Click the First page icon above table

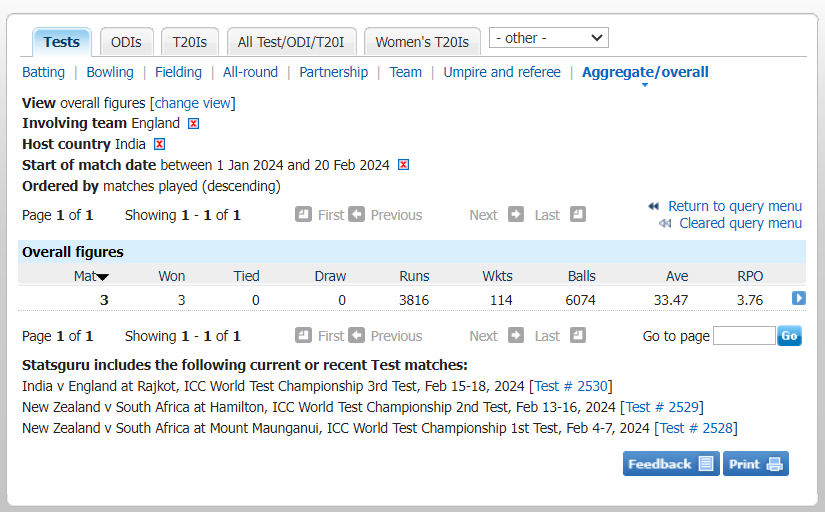[303, 214]
